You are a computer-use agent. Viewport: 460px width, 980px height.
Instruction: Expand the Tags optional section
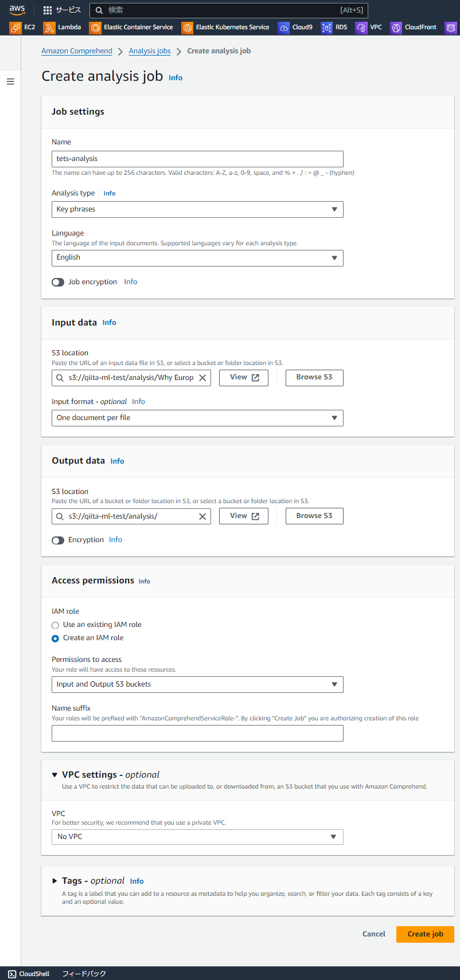(x=54, y=881)
